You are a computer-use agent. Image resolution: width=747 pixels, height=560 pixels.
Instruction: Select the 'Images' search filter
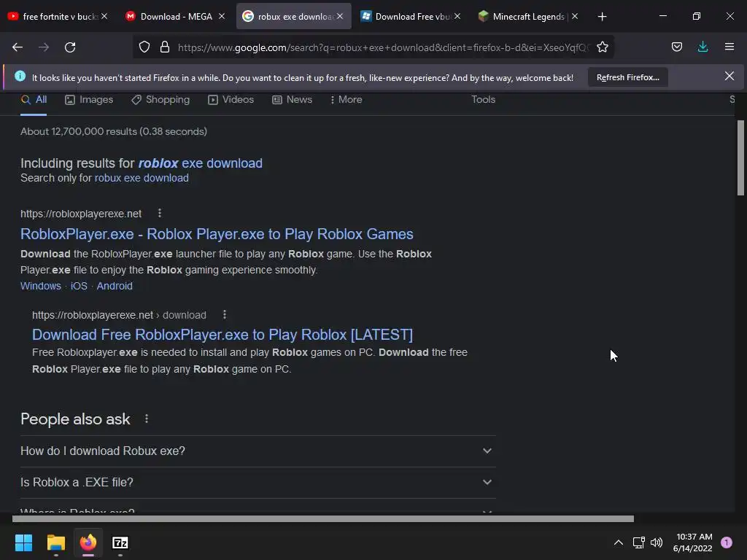89,99
